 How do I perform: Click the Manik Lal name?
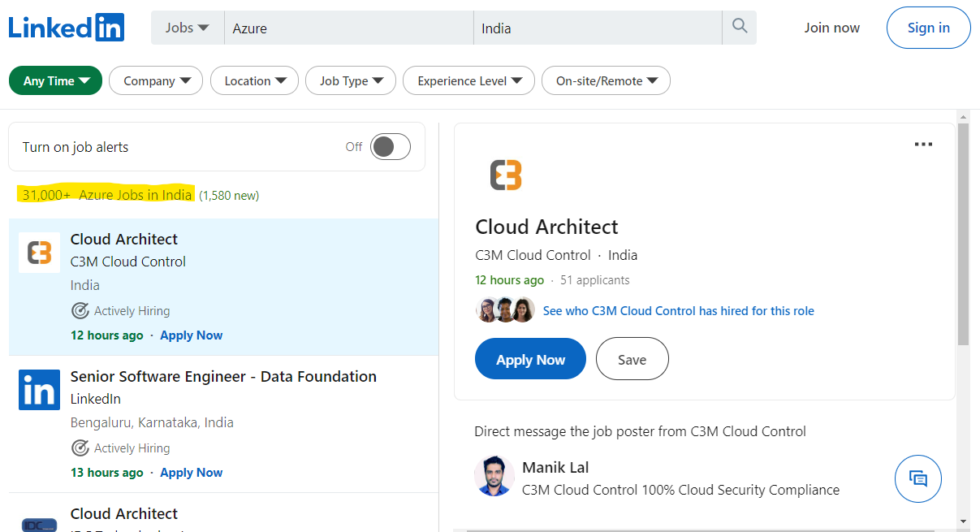[x=555, y=467]
